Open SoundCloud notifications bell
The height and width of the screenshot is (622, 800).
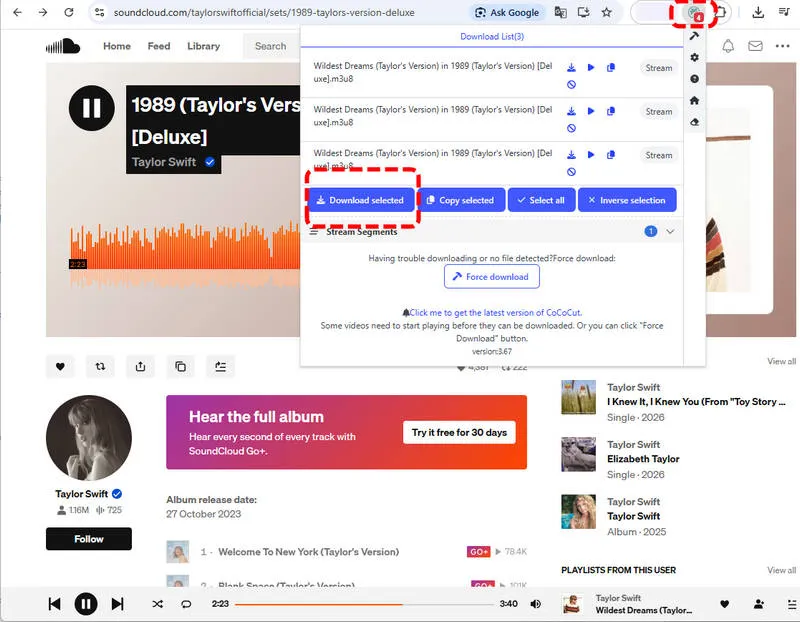728,46
